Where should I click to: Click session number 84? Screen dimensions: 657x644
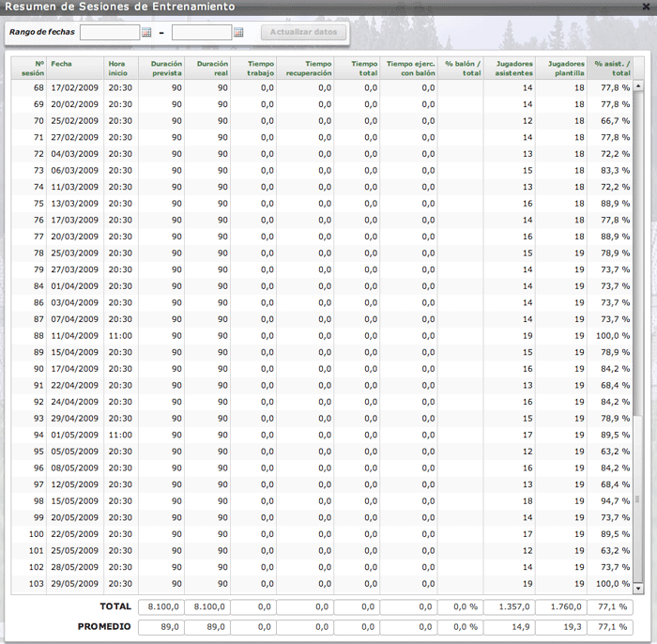[x=38, y=286]
